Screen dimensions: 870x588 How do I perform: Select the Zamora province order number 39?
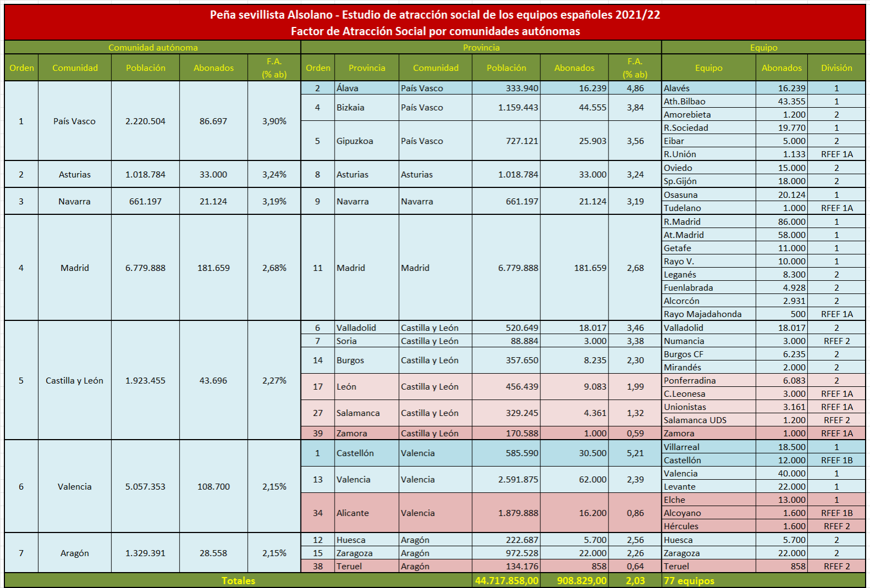point(318,433)
